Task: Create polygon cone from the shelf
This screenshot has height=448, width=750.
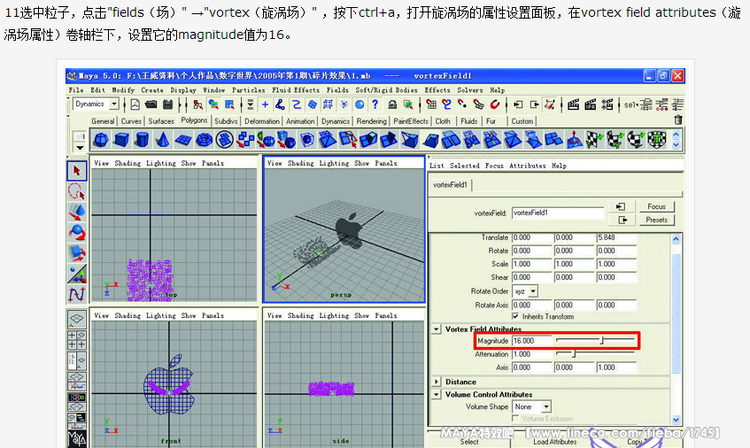Action: click(x=163, y=140)
